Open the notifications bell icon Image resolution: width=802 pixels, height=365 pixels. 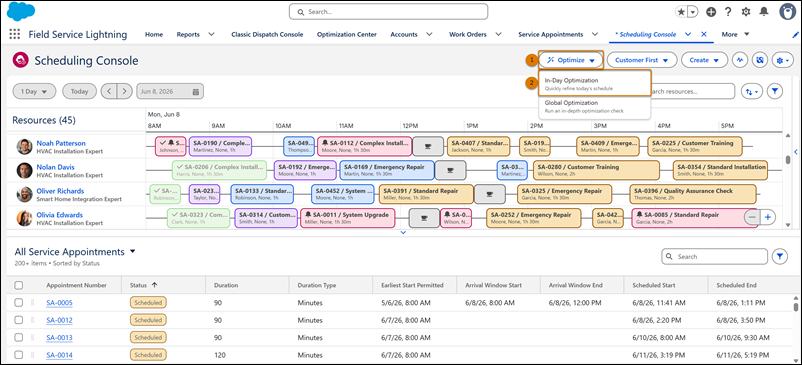tap(764, 12)
